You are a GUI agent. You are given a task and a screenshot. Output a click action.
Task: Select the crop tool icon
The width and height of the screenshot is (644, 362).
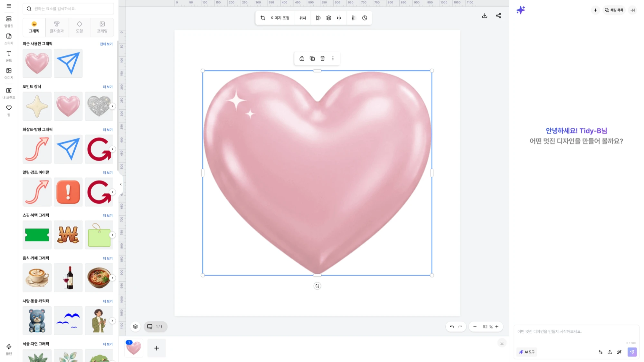point(263,18)
